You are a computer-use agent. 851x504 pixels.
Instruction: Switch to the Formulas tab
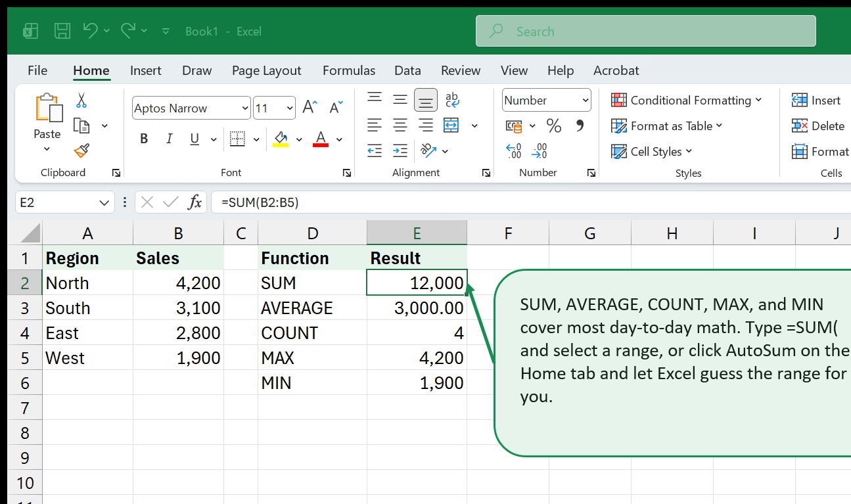(x=349, y=70)
